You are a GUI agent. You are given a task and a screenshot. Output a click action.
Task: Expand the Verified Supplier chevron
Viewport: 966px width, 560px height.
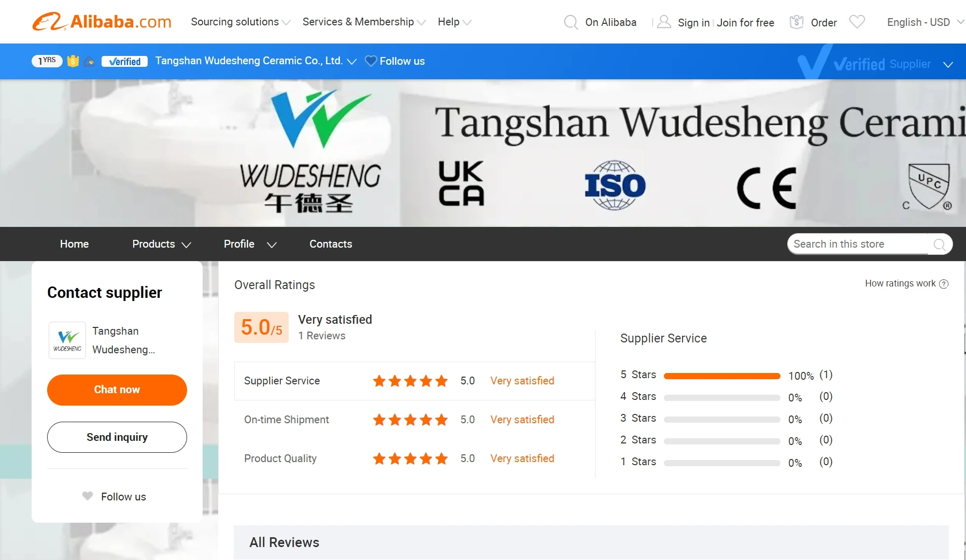coord(948,65)
